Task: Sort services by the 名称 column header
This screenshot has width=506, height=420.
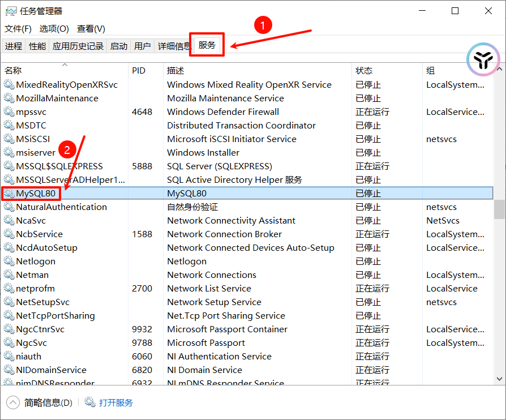Action: click(65, 70)
